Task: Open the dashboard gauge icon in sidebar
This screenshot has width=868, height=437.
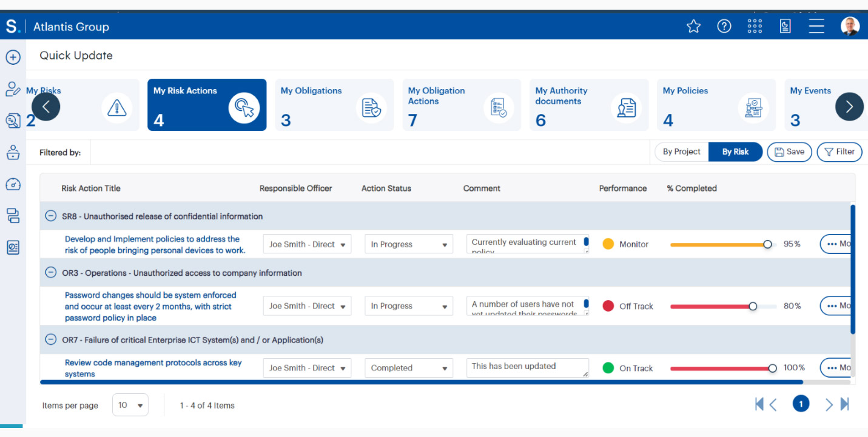Action: [13, 184]
